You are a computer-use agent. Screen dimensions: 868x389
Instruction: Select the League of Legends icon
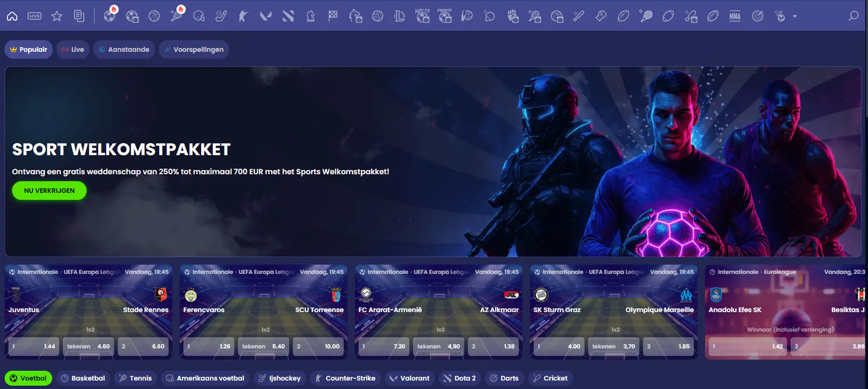400,16
